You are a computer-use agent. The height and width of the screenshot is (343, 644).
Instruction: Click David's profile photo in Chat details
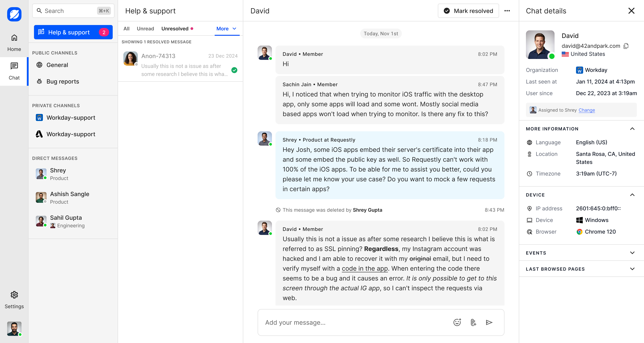pos(540,45)
